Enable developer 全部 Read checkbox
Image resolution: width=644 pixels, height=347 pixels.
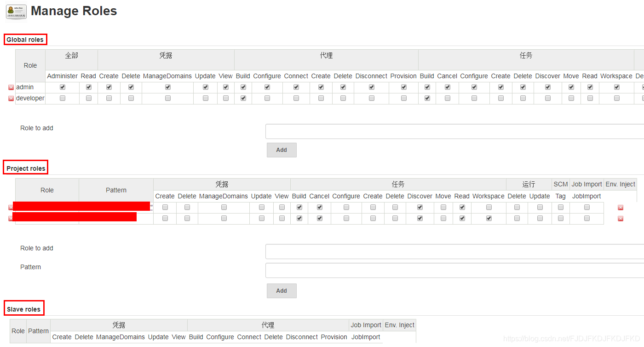[x=89, y=98]
